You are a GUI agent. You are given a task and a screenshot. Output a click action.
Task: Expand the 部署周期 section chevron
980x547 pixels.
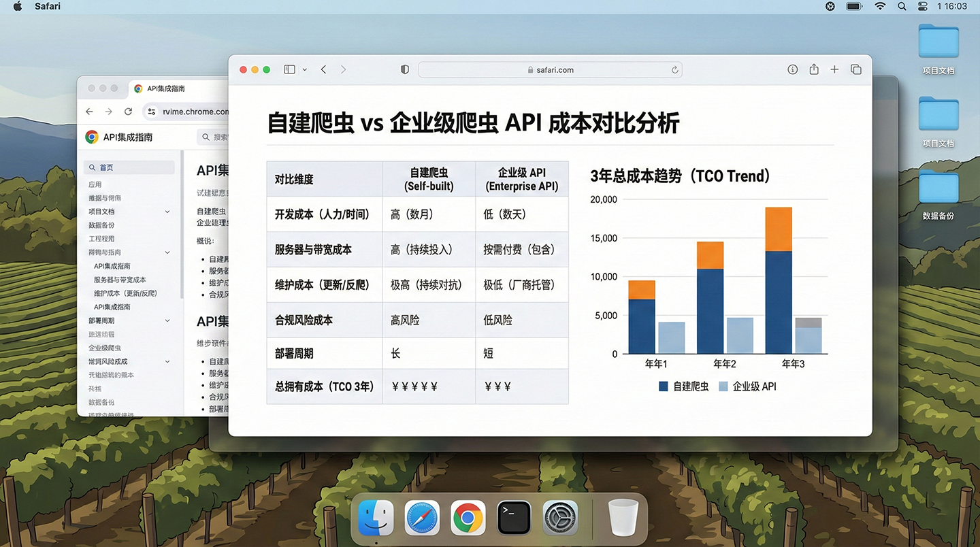(167, 320)
